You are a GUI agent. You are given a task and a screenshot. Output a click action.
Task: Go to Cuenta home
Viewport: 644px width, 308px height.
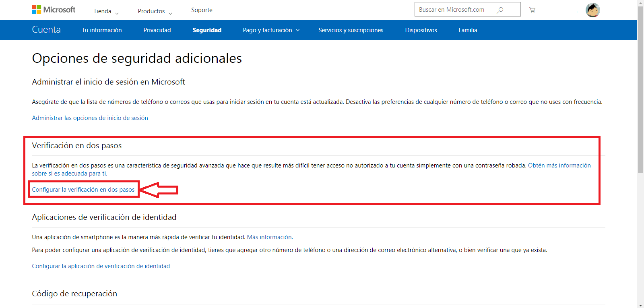point(46,29)
